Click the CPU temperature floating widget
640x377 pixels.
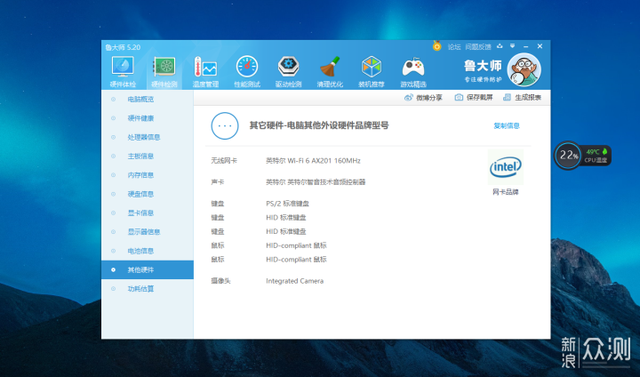click(x=582, y=155)
